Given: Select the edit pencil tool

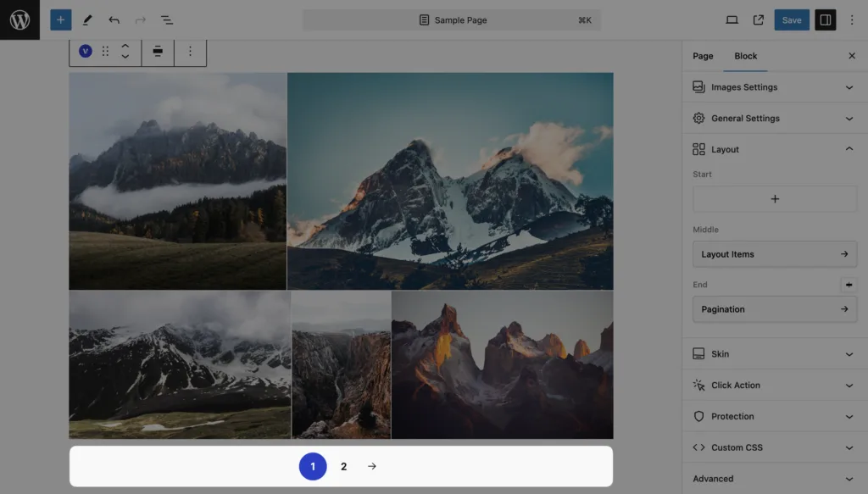Looking at the screenshot, I should [x=87, y=20].
